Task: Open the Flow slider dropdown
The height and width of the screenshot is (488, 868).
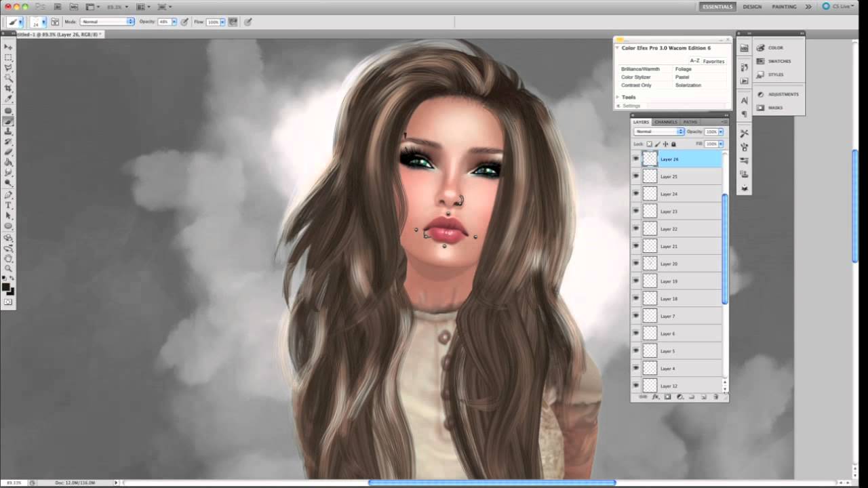Action: (223, 22)
